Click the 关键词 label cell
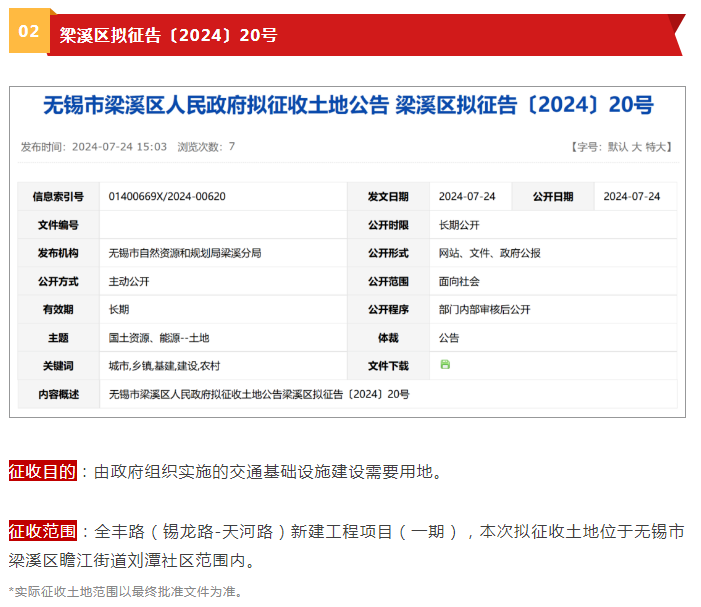 (x=58, y=366)
